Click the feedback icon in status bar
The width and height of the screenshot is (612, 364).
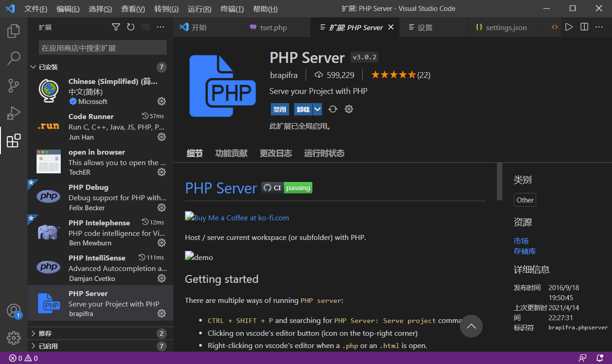[x=583, y=358]
